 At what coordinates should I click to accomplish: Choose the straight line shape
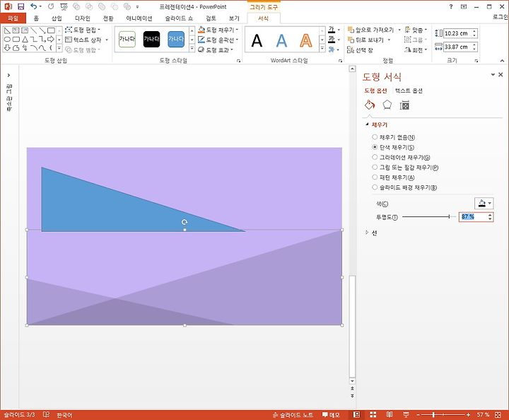[x=33, y=30]
